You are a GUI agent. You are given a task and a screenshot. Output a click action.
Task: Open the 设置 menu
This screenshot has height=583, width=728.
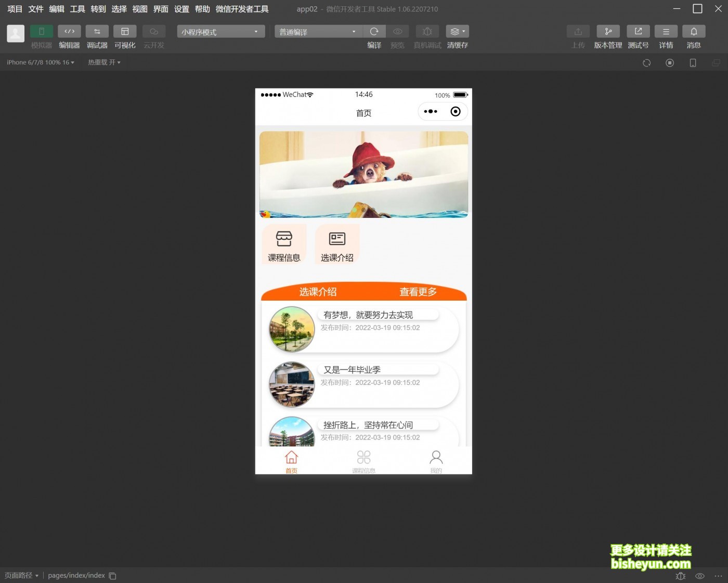pos(181,9)
